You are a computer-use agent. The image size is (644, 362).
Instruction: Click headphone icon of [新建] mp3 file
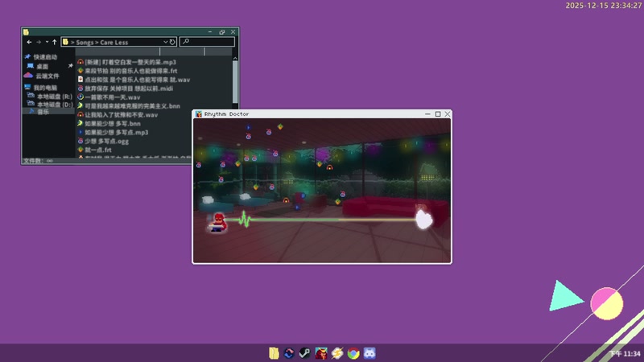[x=80, y=62]
